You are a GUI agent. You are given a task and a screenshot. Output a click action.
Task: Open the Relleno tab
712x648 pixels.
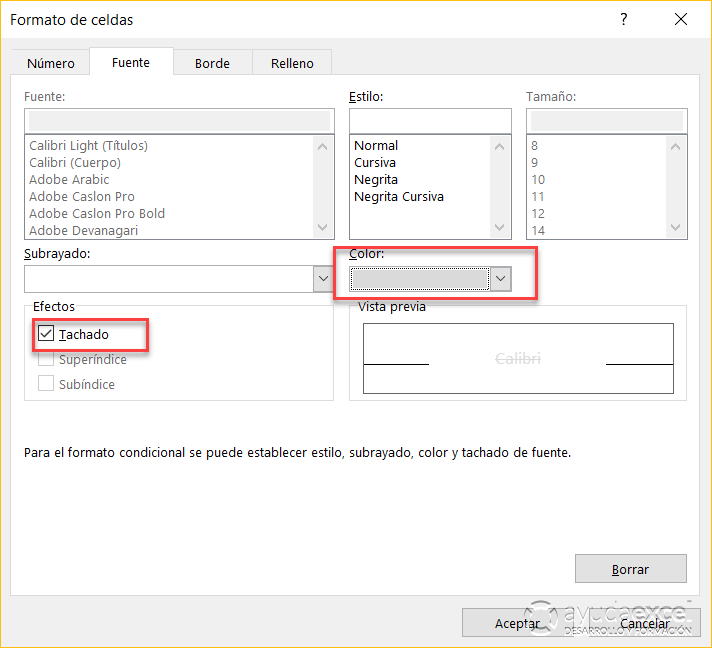292,63
